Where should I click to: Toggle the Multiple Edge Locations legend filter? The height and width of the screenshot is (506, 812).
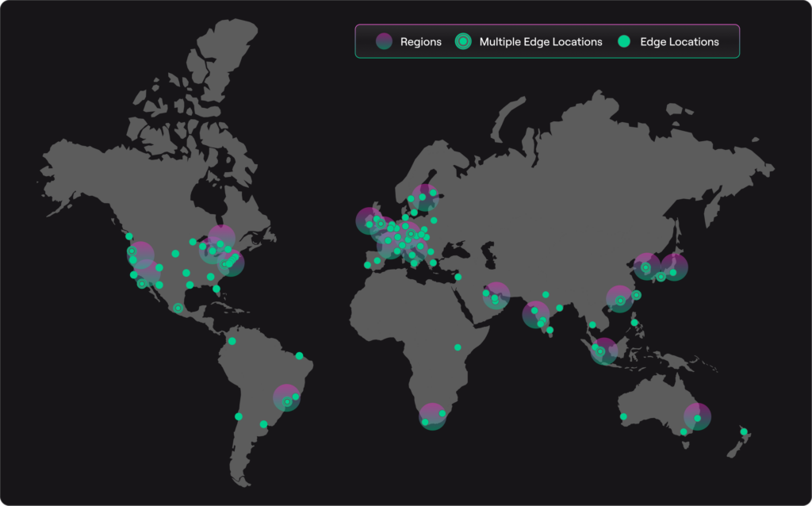click(463, 41)
